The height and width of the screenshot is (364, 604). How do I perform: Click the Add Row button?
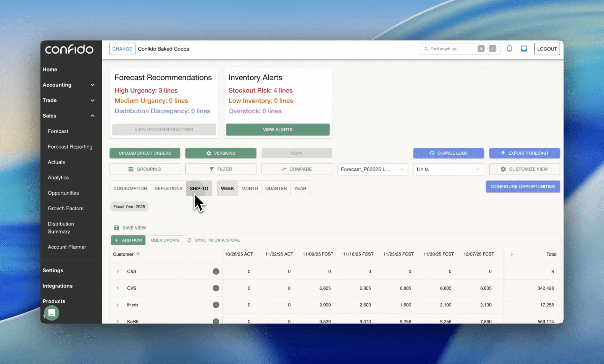[128, 240]
